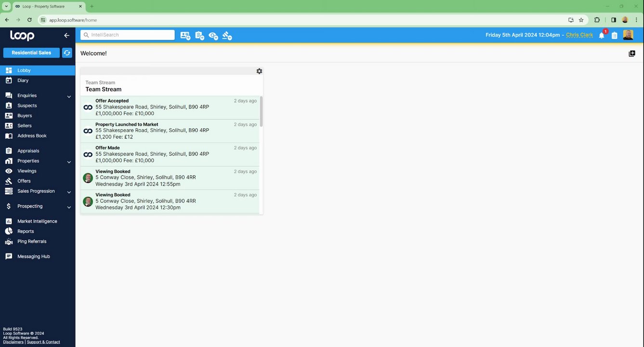Open Viewing Booked 12:30pm entry
Viewport: 644px width, 347px height.
tap(170, 201)
